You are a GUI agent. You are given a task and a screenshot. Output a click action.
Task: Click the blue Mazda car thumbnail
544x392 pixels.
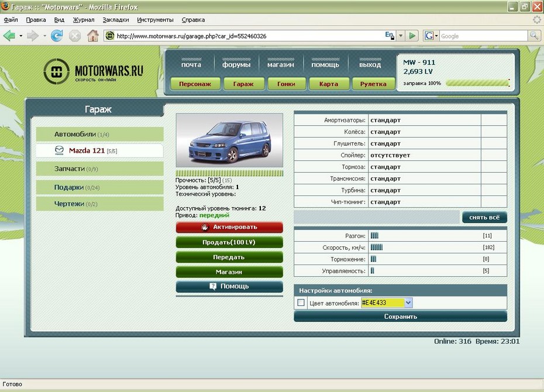[229, 140]
